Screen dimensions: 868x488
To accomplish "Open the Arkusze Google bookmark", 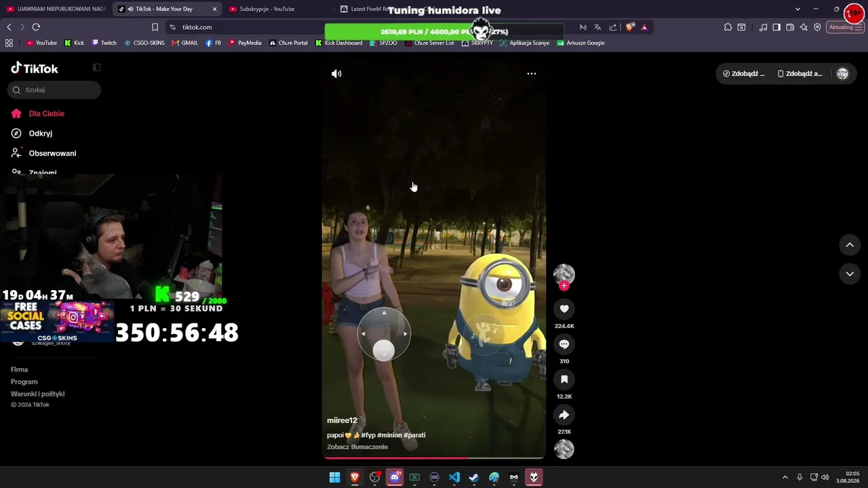I will (580, 43).
